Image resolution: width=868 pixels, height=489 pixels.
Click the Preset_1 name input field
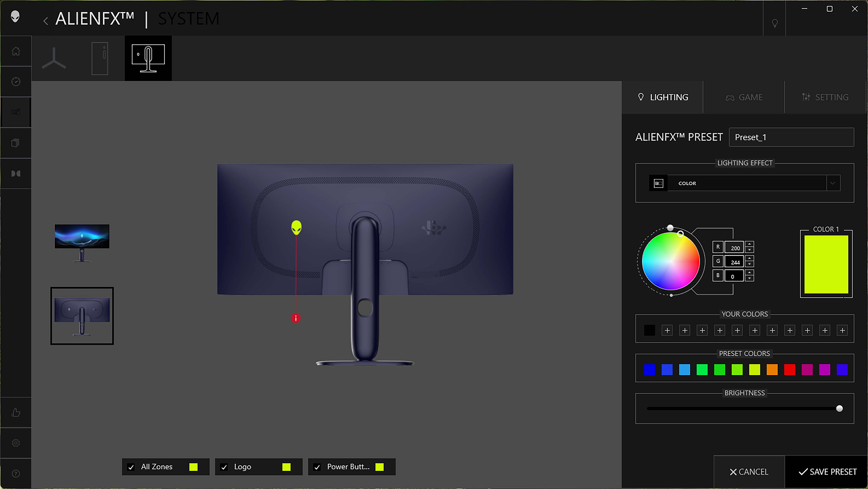coord(791,137)
